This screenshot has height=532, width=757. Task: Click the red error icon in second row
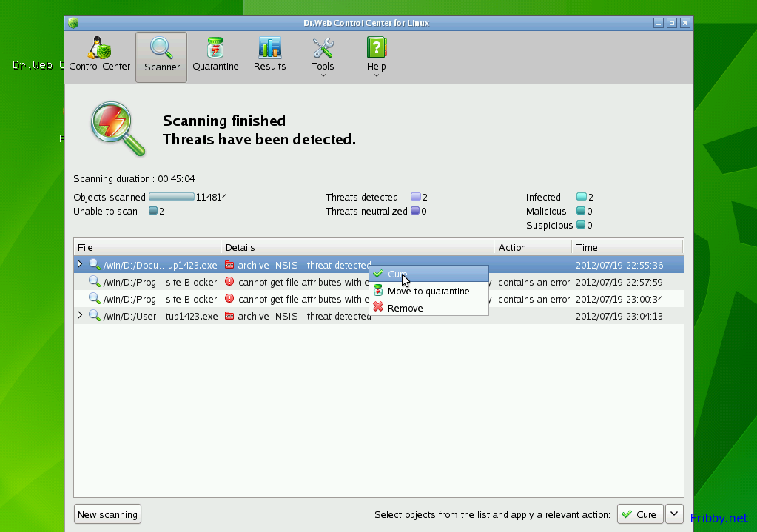point(229,282)
